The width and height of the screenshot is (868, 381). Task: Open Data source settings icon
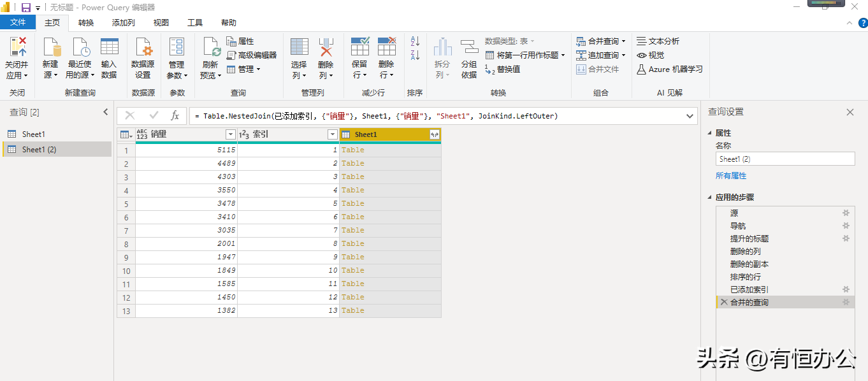coord(143,47)
